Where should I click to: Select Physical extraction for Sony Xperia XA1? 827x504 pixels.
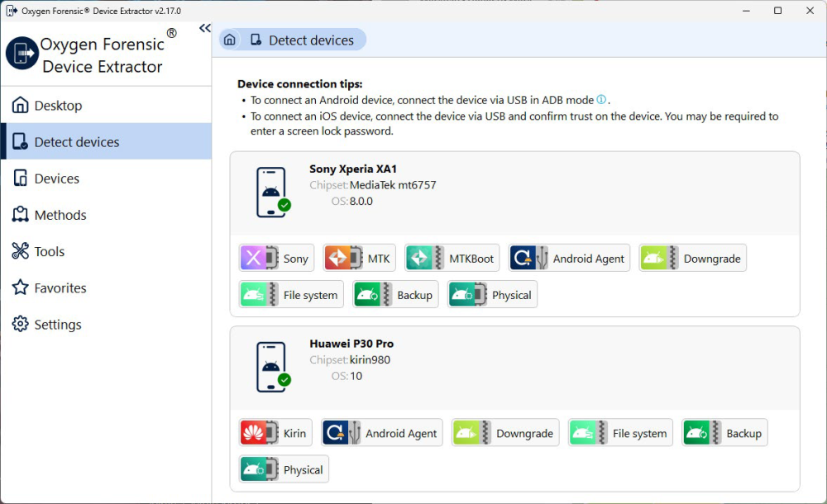[492, 295]
